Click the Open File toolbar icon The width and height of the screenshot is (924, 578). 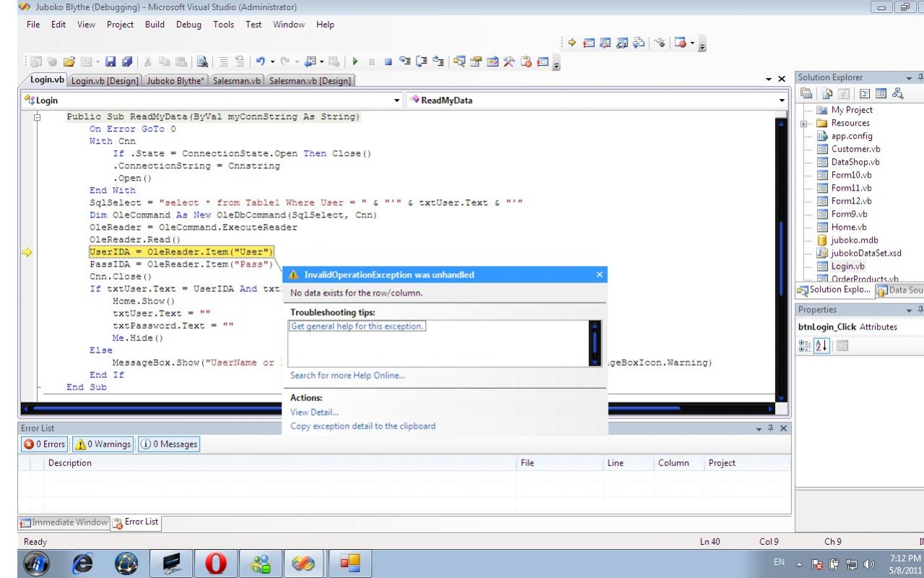click(x=69, y=62)
